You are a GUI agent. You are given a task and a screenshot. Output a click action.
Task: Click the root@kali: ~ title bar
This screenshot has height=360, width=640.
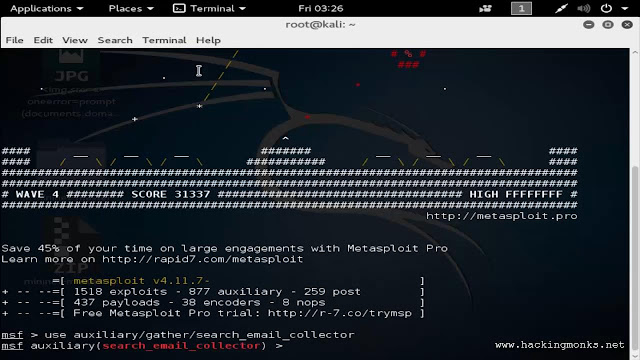[320, 24]
